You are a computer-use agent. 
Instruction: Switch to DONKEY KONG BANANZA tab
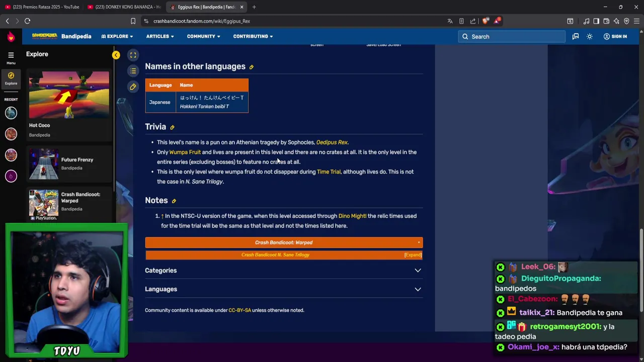click(x=125, y=7)
